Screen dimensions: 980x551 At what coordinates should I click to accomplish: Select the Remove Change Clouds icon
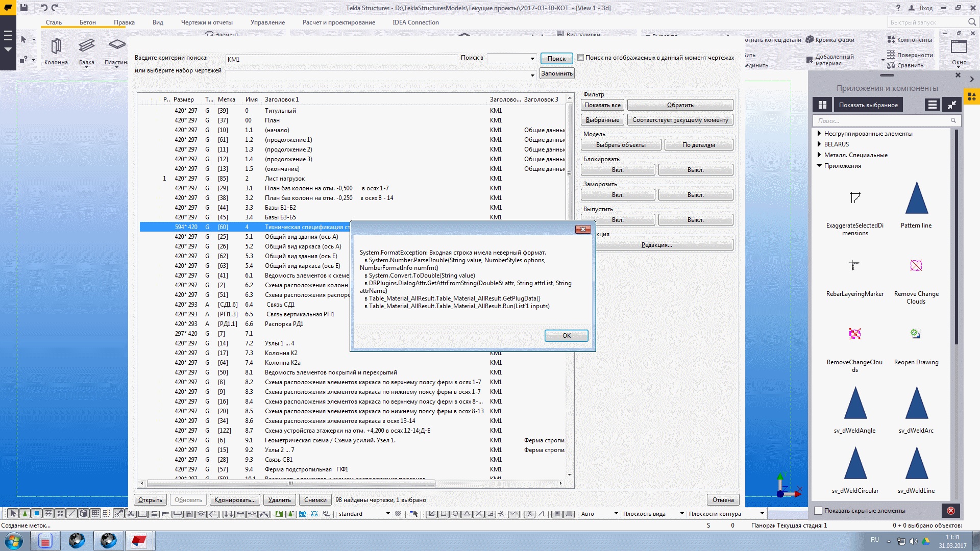tap(916, 265)
